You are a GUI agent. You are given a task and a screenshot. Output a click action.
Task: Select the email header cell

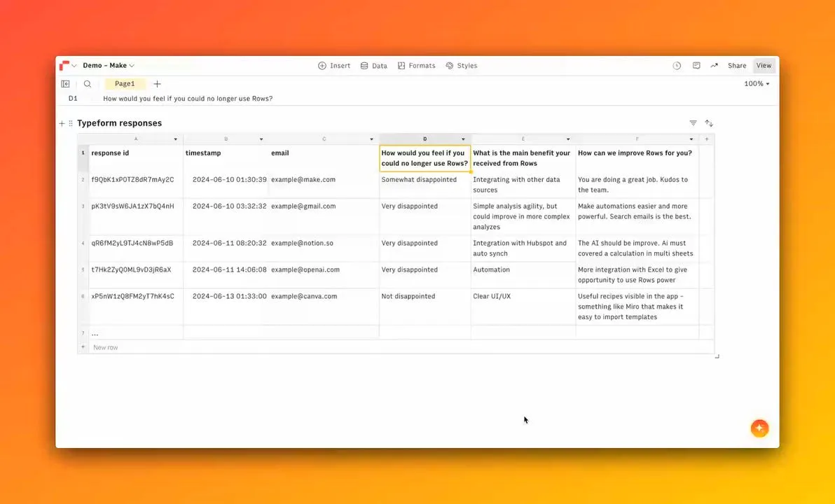pyautogui.click(x=324, y=158)
